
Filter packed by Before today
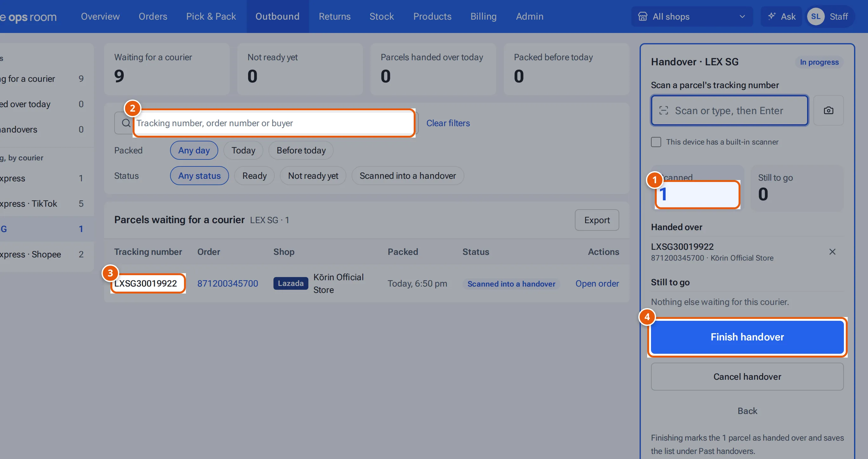tap(300, 150)
